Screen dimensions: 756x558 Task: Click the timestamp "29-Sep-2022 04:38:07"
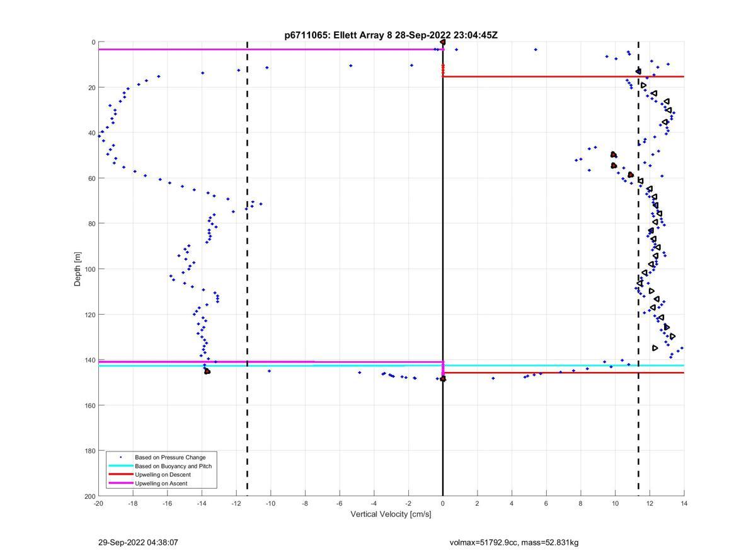point(138,542)
